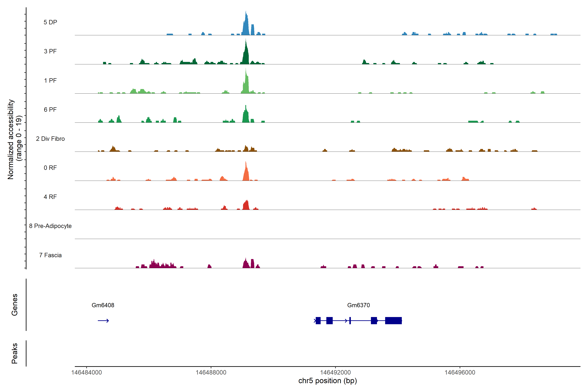
Task: Click the Genes panel label
Action: pyautogui.click(x=15, y=305)
